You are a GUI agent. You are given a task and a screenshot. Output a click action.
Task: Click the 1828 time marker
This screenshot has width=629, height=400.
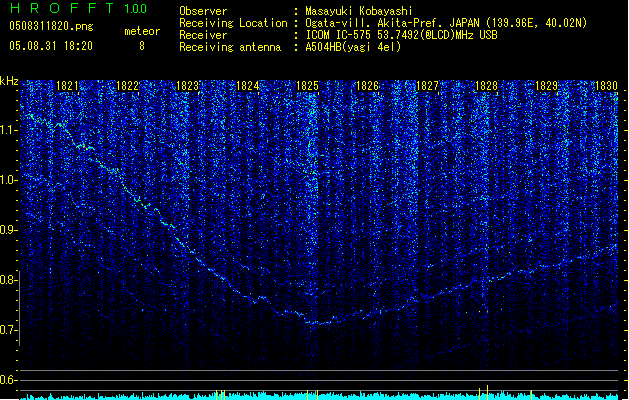pos(486,87)
